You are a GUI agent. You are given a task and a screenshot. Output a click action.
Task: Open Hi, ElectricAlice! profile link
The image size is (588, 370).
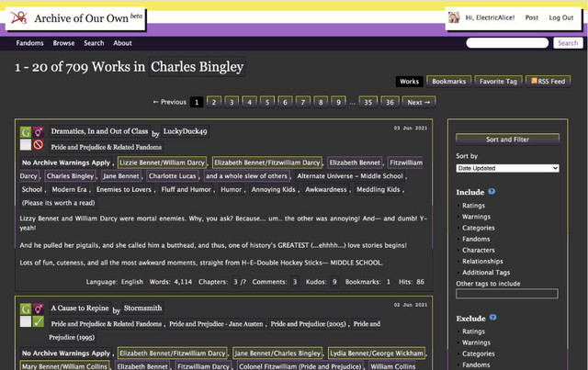coord(490,17)
